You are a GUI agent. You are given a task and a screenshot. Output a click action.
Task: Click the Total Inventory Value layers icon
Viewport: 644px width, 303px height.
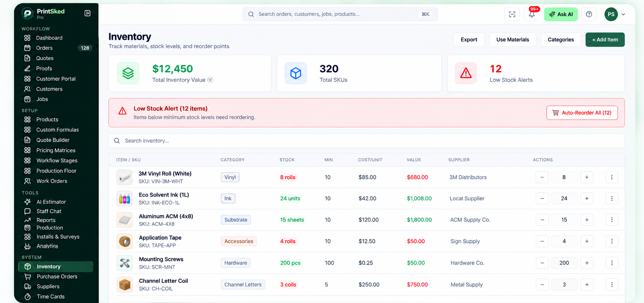tap(128, 73)
